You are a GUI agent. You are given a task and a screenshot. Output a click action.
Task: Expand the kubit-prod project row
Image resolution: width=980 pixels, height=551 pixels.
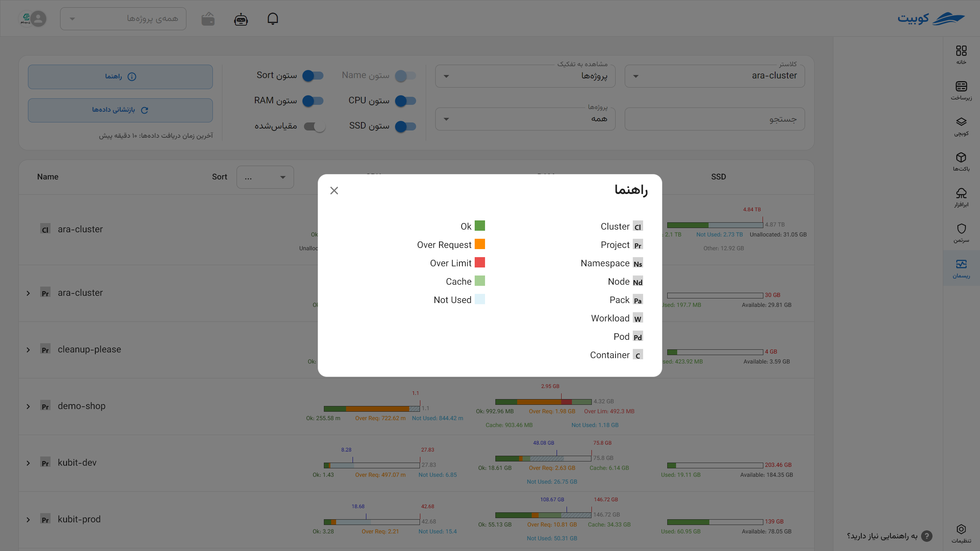coord(28,520)
